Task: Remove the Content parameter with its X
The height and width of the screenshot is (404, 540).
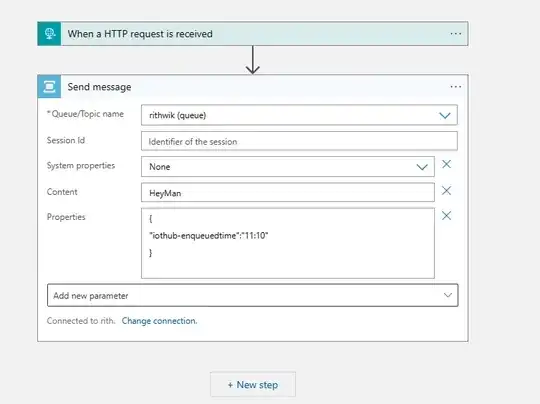Action: click(x=446, y=190)
